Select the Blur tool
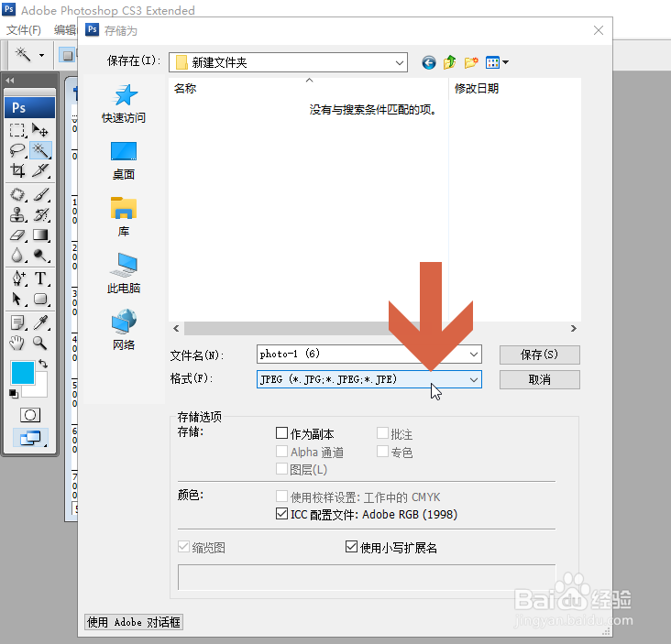This screenshot has width=671, height=644. (x=17, y=256)
